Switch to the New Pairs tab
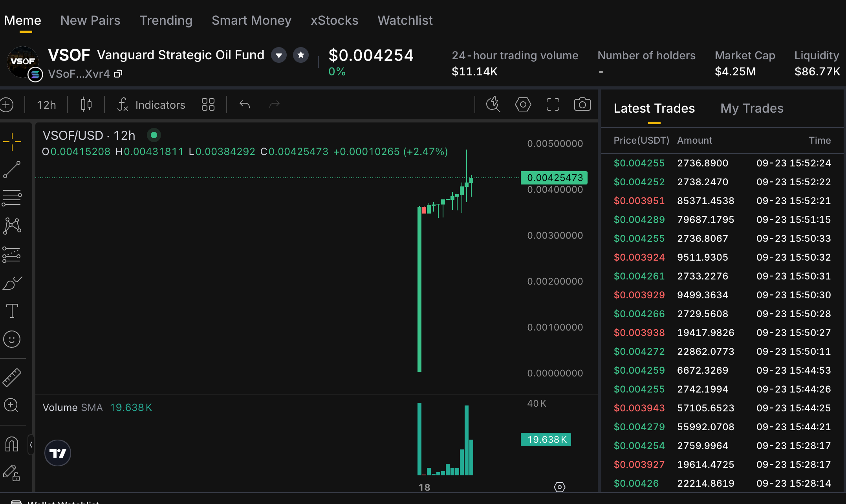 click(x=90, y=20)
